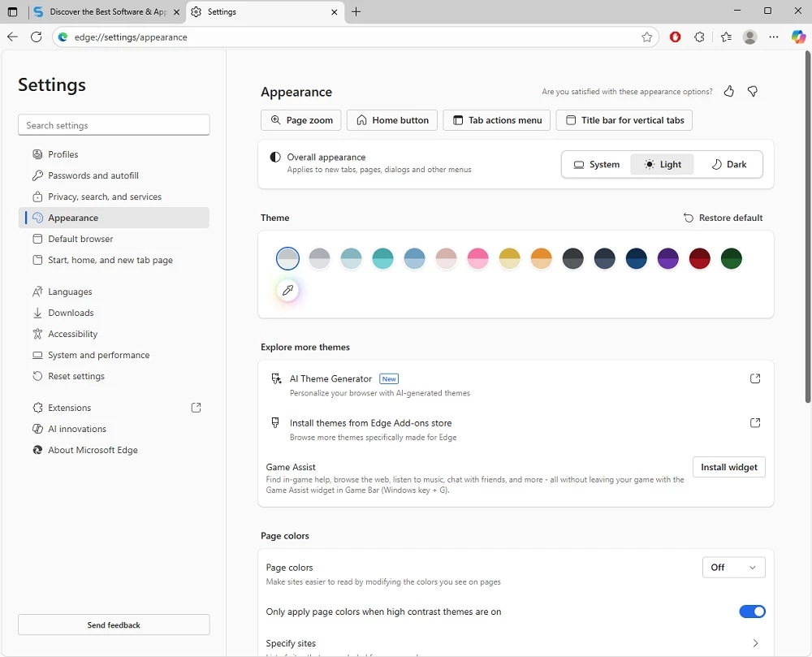The width and height of the screenshot is (812, 657).
Task: Open the custom color eyedropper picker
Action: click(287, 291)
